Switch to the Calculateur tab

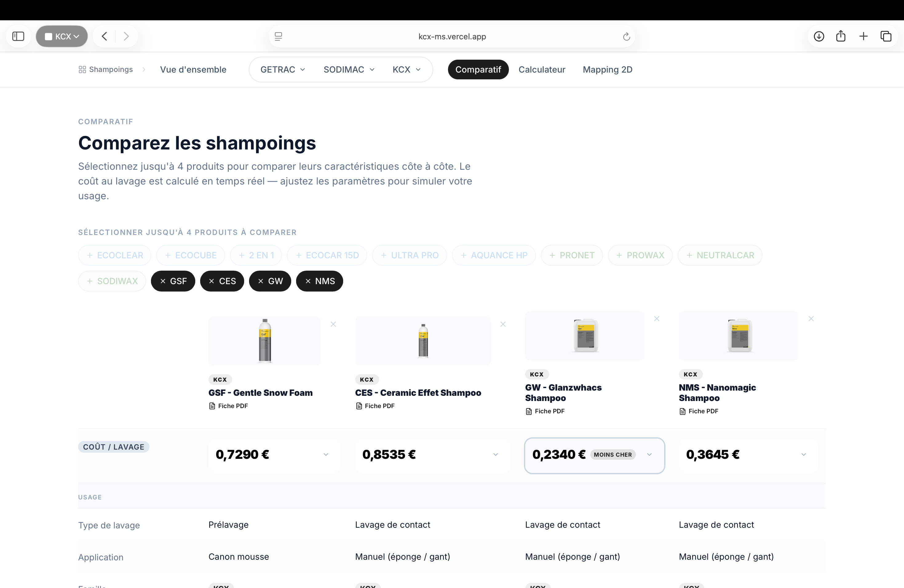542,70
